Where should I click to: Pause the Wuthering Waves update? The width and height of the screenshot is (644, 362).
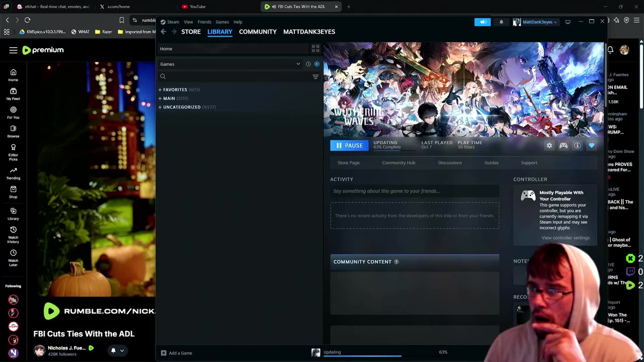coord(350,145)
